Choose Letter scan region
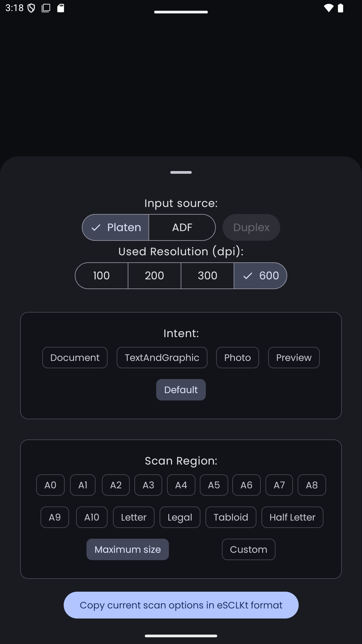Screen dimensions: 362x644 (x=133, y=517)
